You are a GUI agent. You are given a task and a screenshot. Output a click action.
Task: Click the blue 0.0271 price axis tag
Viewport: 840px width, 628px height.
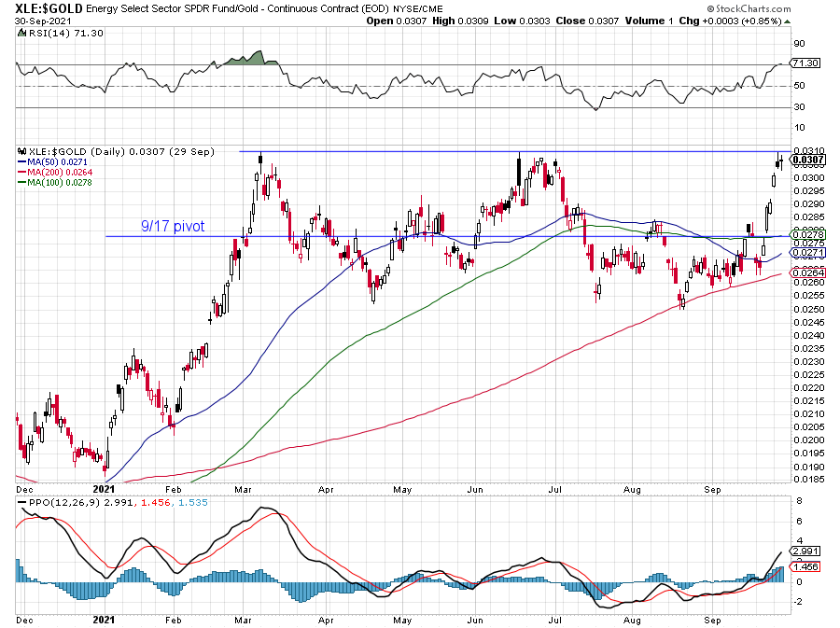pyautogui.click(x=807, y=252)
